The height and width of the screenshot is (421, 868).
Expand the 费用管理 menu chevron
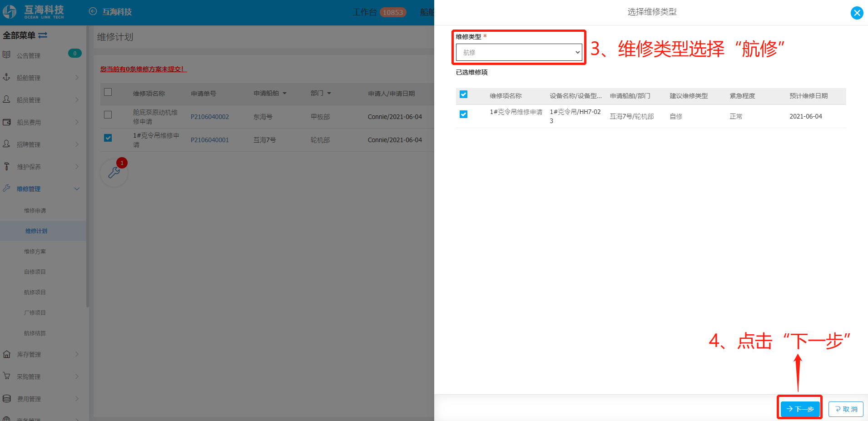point(77,399)
